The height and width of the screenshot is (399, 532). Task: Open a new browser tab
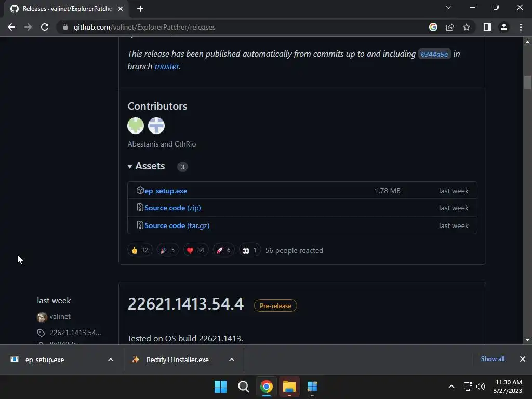tap(140, 9)
